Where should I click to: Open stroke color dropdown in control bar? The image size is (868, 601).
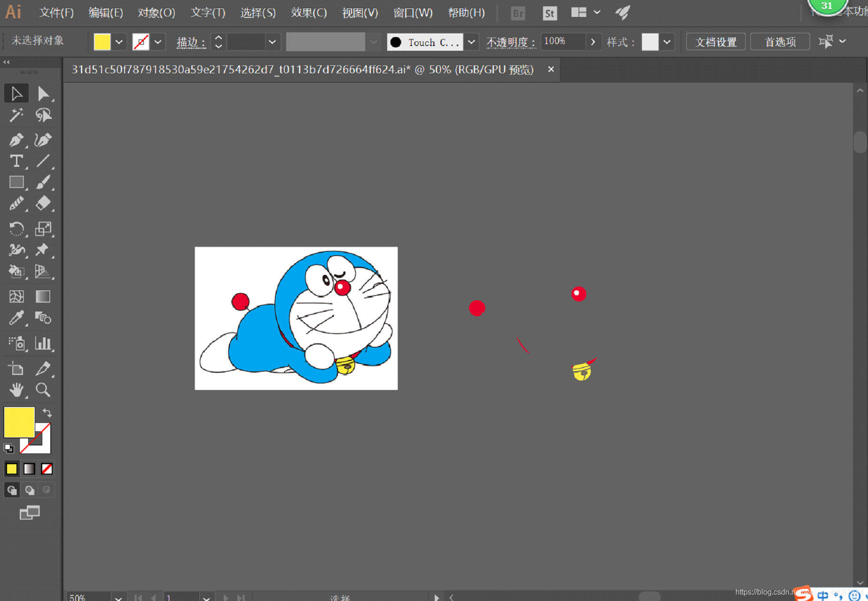[158, 42]
